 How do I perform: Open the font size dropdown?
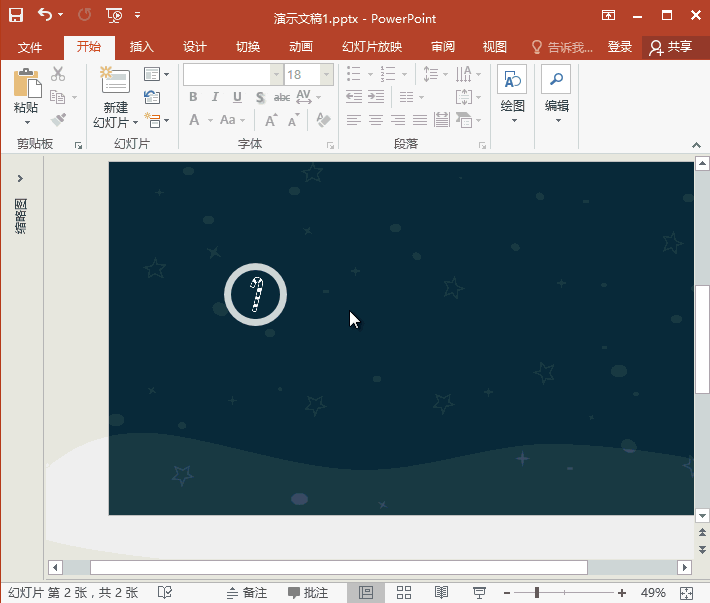[x=326, y=75]
